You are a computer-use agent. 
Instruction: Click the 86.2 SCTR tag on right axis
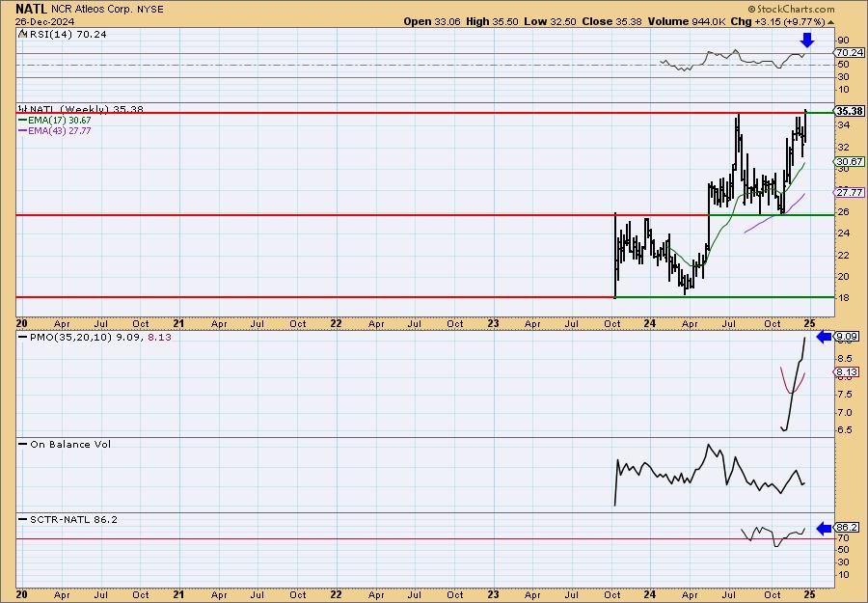click(x=848, y=527)
